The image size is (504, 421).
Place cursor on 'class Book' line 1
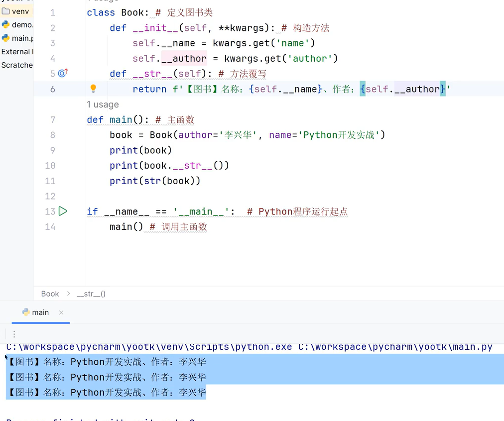(x=118, y=12)
